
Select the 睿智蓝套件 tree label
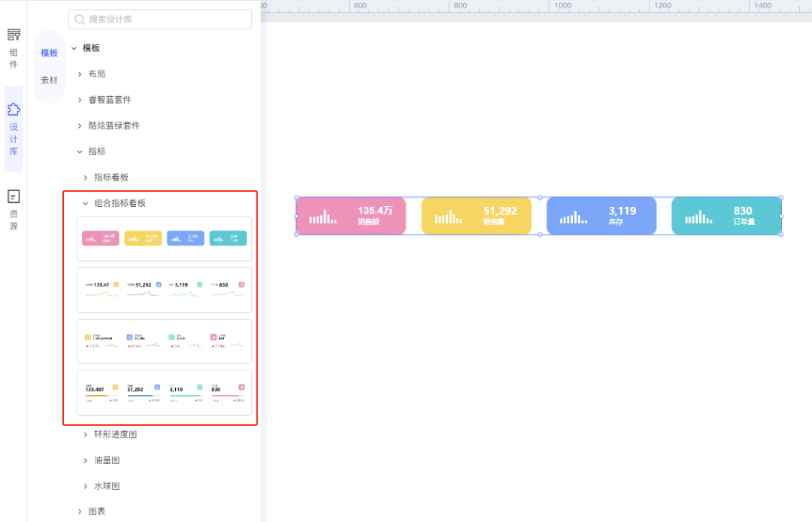[110, 99]
